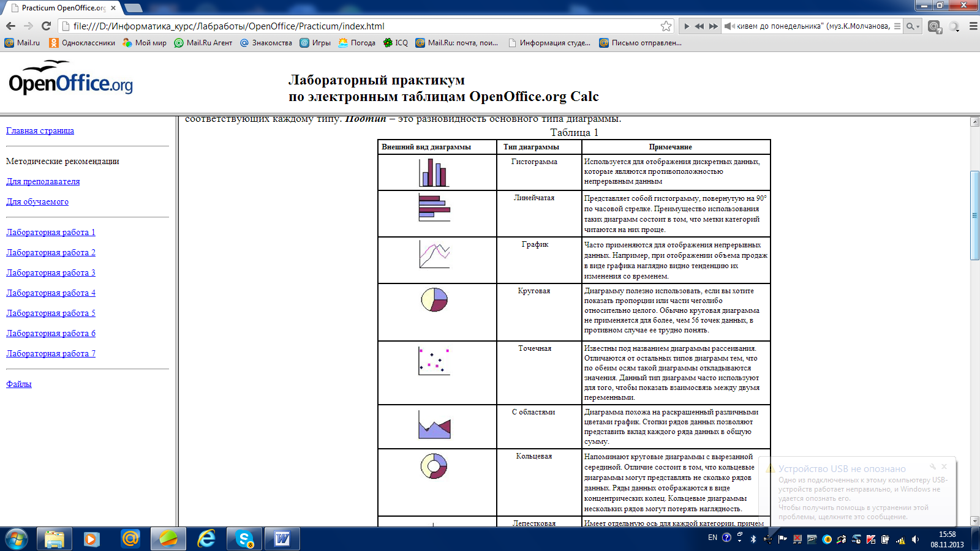The width and height of the screenshot is (980, 551).
Task: Open the Для обучаемого link
Action: point(37,201)
